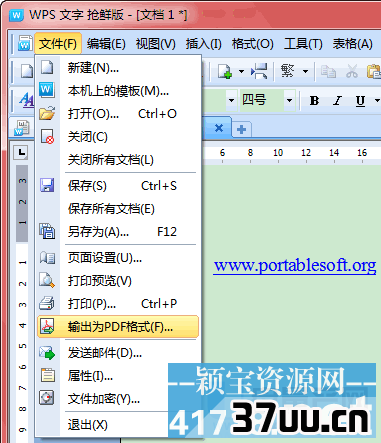Screen dimensions: 381x443
Task: Click the add-page toolbar icon with green plus
Action: [224, 71]
